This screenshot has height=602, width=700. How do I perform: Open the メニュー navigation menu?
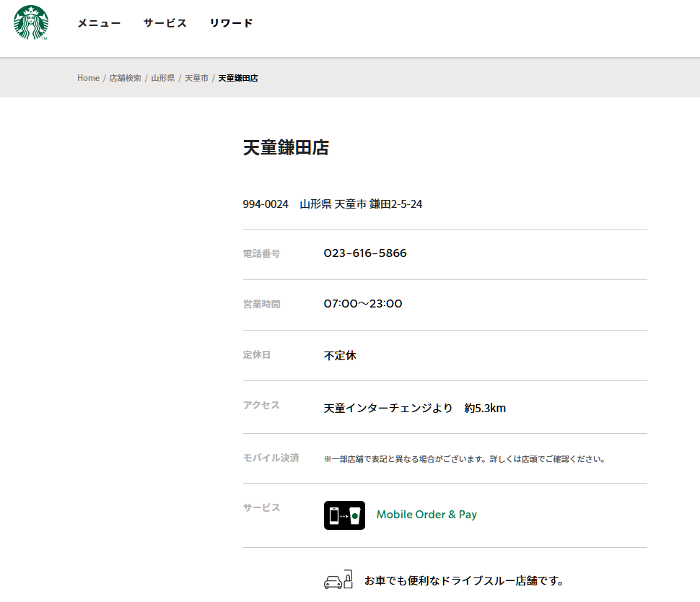[x=99, y=23]
